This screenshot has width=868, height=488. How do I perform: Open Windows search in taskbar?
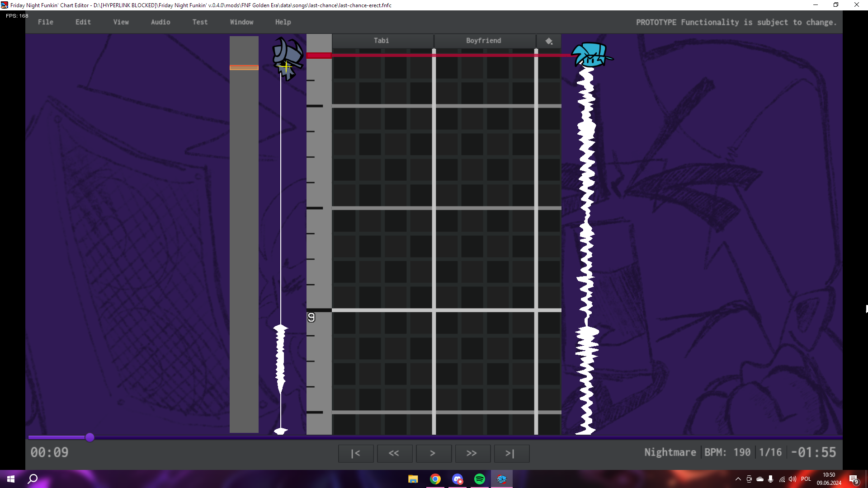point(33,479)
